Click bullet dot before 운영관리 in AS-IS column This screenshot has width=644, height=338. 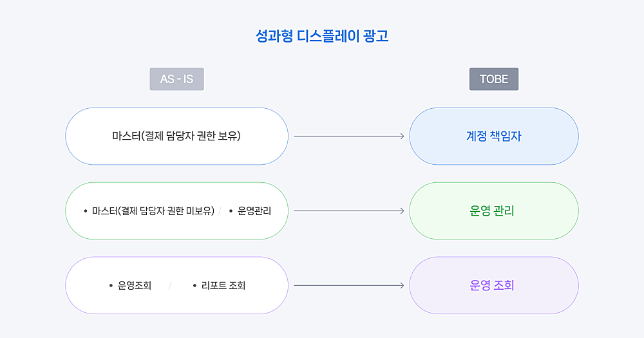point(231,211)
